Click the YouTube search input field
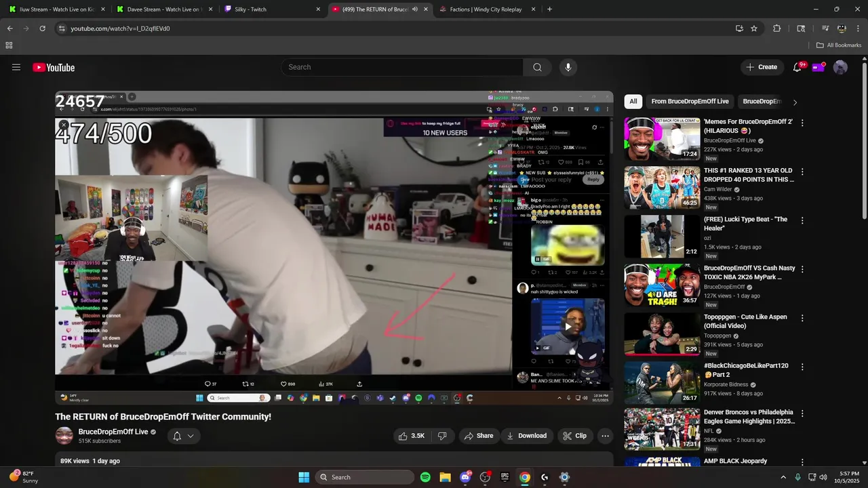Viewport: 868px width, 488px height. pyautogui.click(x=402, y=67)
